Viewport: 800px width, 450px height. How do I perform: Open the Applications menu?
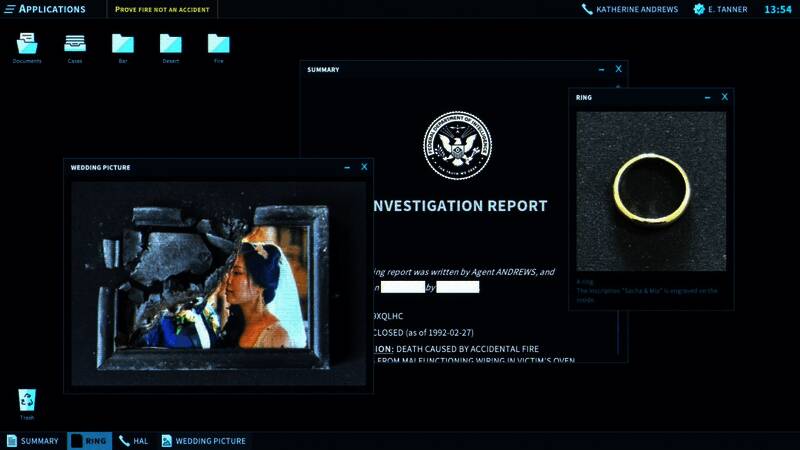pyautogui.click(x=45, y=9)
